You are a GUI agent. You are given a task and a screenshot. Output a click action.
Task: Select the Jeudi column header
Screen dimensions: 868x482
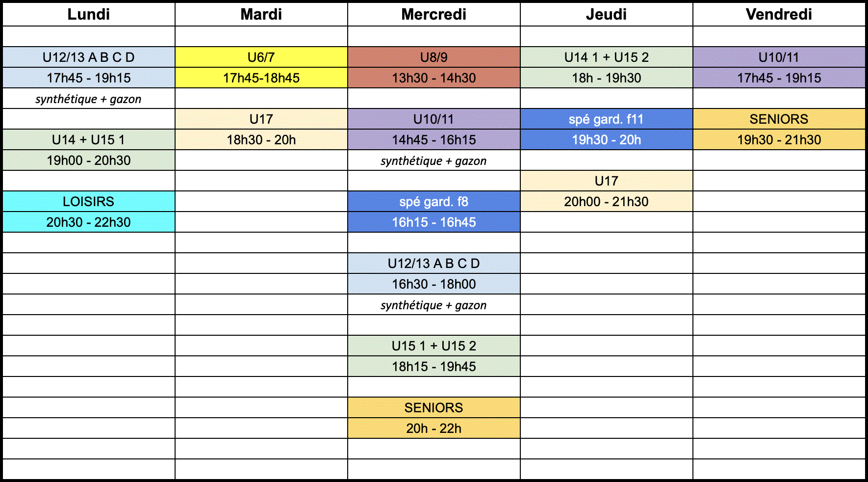(607, 14)
